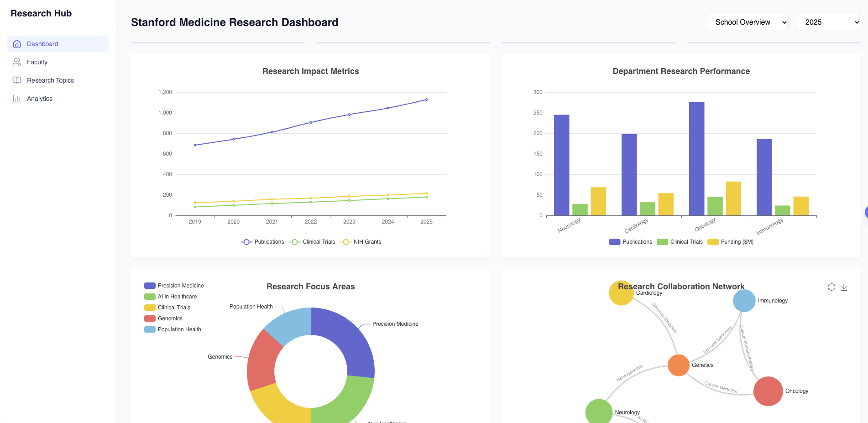
Task: Open the year 2025 dropdown
Action: click(x=828, y=22)
